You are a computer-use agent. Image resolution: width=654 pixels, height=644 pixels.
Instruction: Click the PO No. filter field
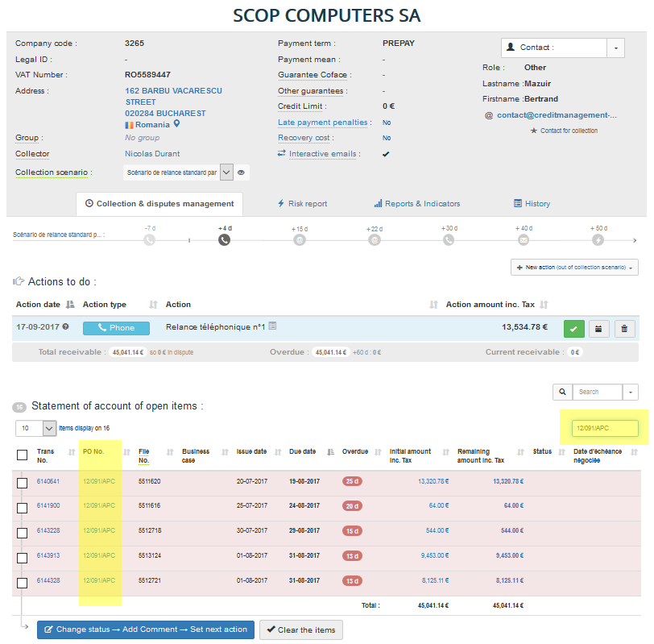[604, 429]
